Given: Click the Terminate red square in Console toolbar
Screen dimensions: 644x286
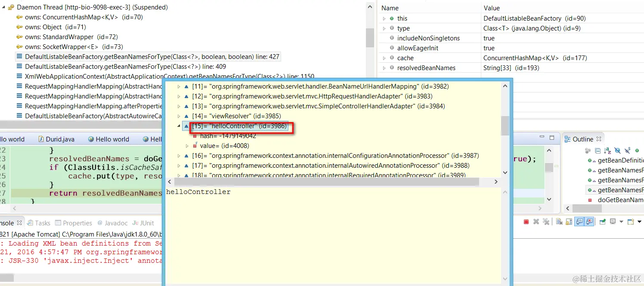Looking at the screenshot, I should point(526,221).
